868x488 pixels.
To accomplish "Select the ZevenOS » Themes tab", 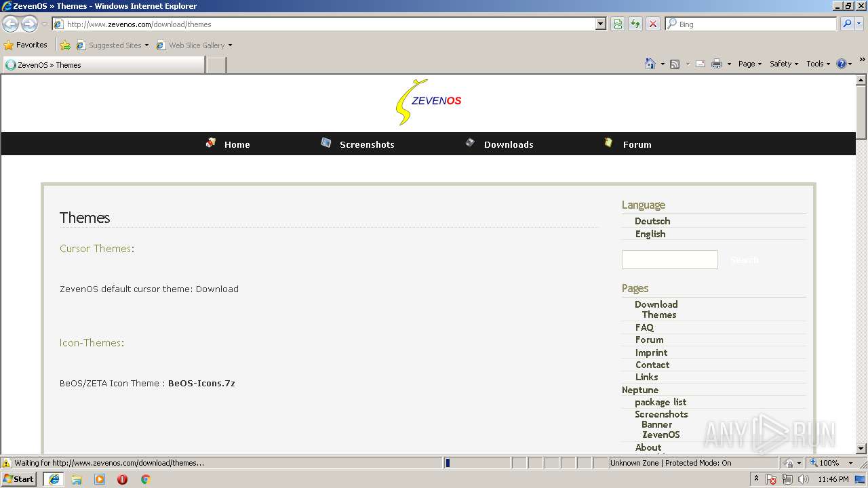I will [103, 65].
